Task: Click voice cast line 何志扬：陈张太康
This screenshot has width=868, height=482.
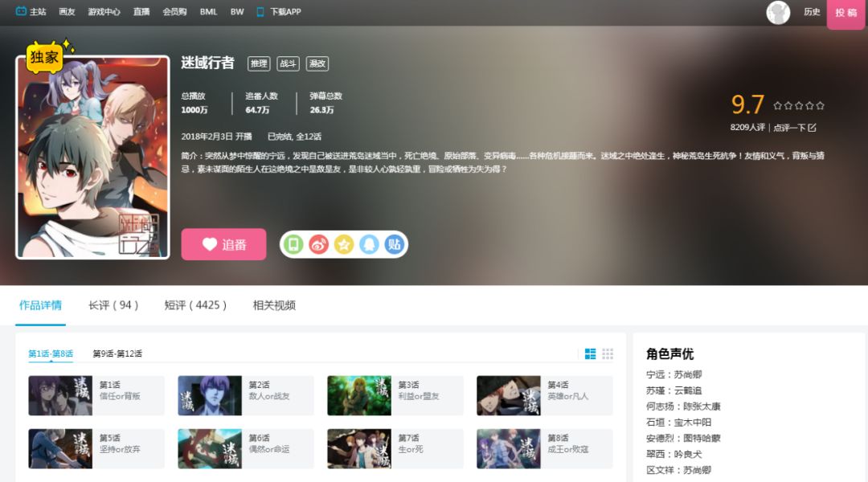Action: 683,406
